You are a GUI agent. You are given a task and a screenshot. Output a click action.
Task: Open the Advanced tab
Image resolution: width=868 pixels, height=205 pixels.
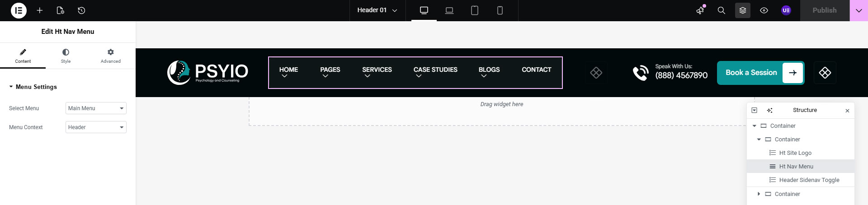coord(111,56)
